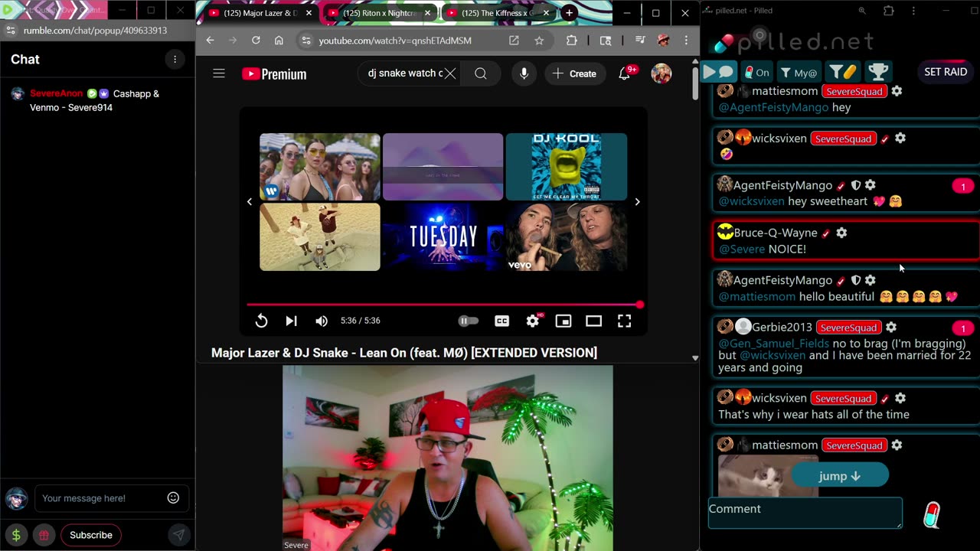The width and height of the screenshot is (980, 551).
Task: Open the Pilled window three-dot menu
Action: (913, 11)
